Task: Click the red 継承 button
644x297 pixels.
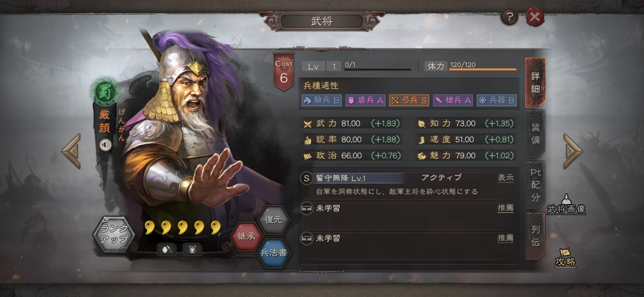Action: coord(246,236)
